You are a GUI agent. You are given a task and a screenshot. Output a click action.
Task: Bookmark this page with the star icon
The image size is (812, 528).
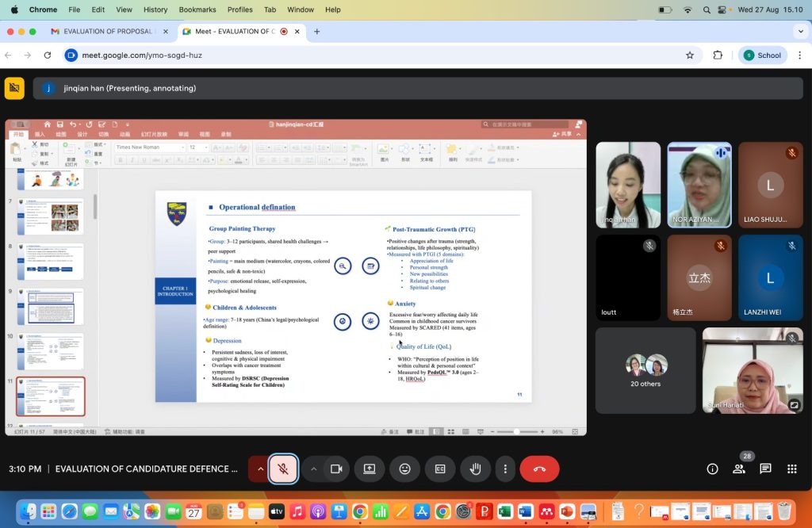690,55
